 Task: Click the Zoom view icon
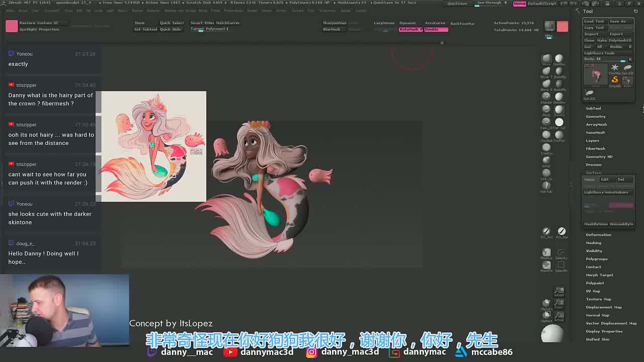(559, 303)
